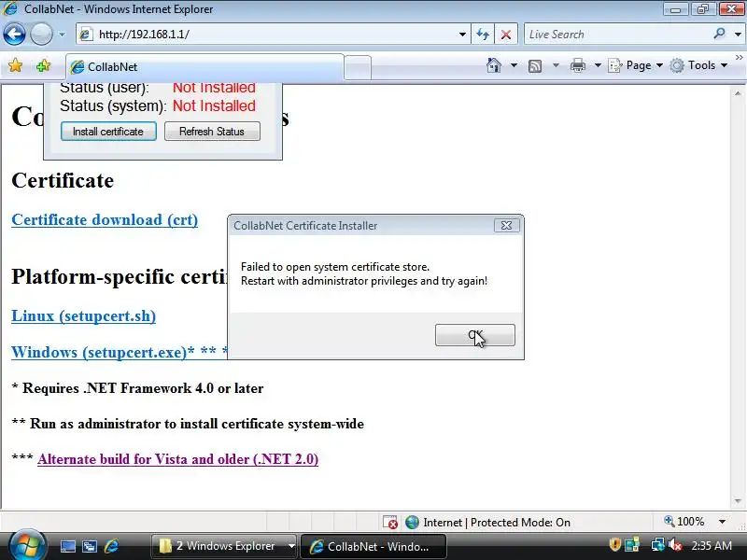747x560 pixels.
Task: Open the Favorites Center star icon
Action: coord(15,65)
